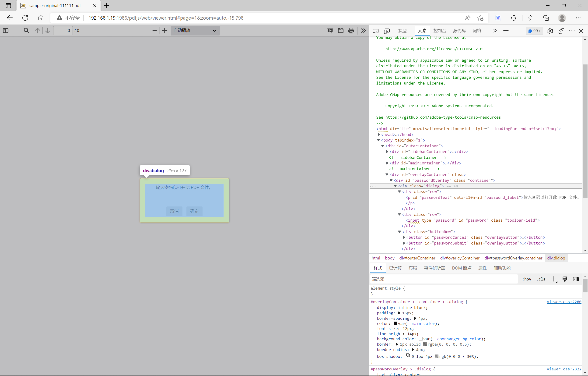Open DevTools settings gear
Screen dimensions: 588x376
point(550,31)
